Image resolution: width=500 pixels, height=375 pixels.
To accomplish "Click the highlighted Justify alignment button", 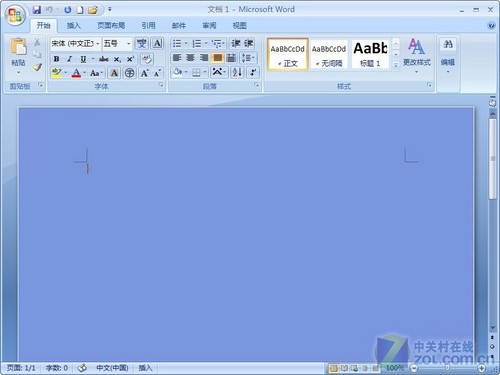I will pos(218,58).
